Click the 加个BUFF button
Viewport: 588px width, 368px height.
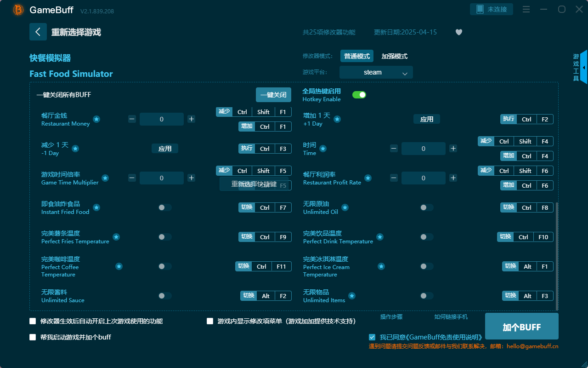(521, 326)
